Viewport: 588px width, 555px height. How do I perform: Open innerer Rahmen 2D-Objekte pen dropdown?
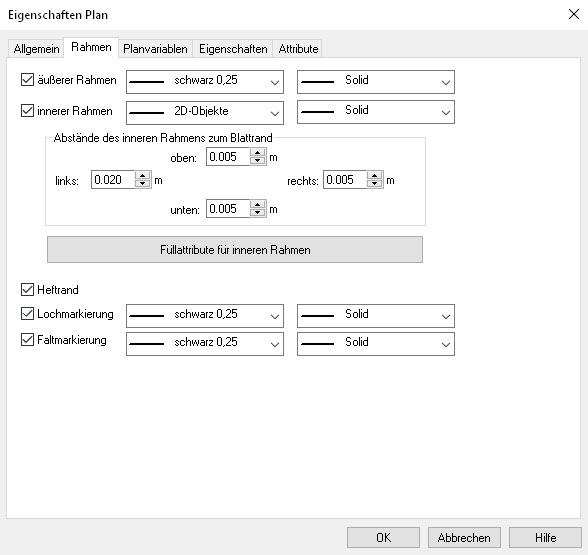coord(205,112)
